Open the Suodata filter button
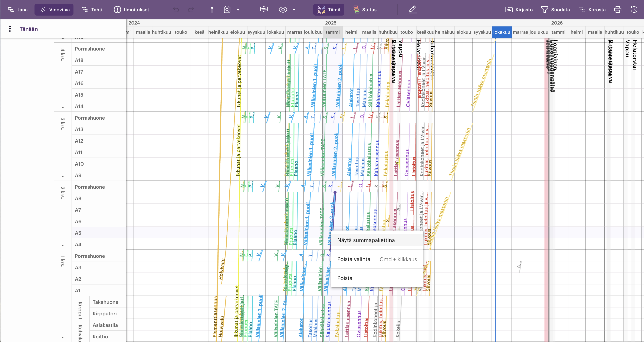 (x=555, y=10)
